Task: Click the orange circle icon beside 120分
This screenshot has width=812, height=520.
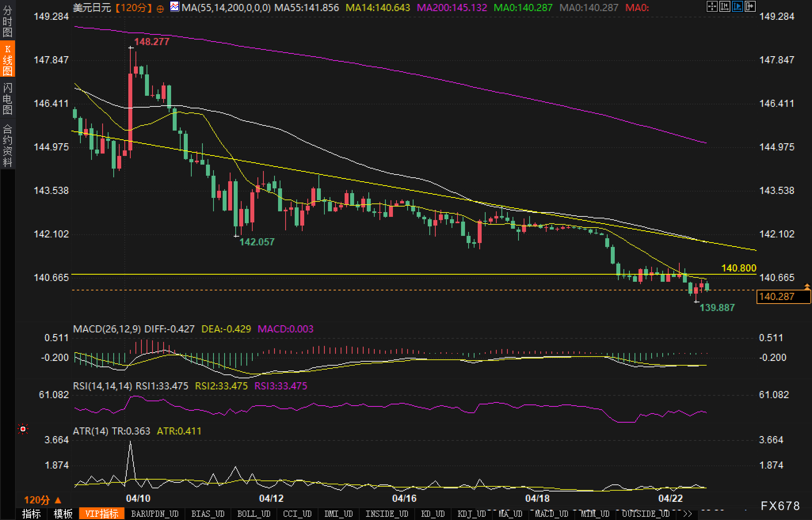Action: click(x=160, y=9)
